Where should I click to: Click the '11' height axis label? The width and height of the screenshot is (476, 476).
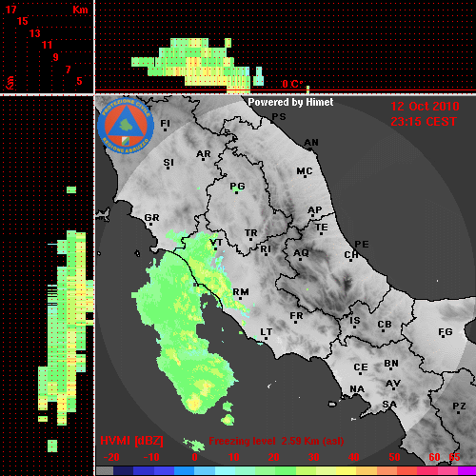pos(47,45)
